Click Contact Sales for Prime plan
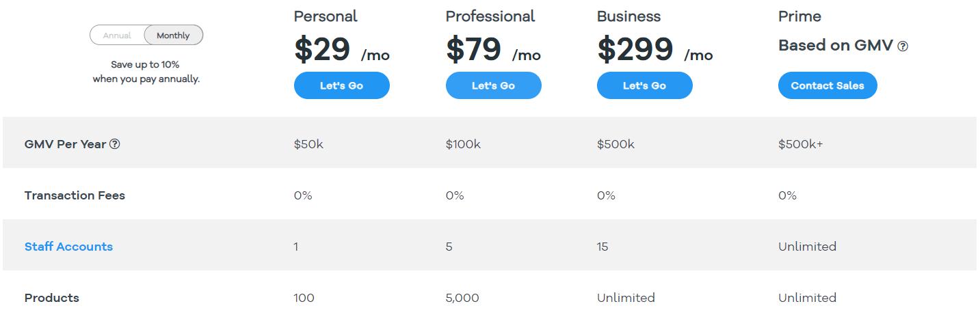This screenshot has width=980, height=319. 827,85
